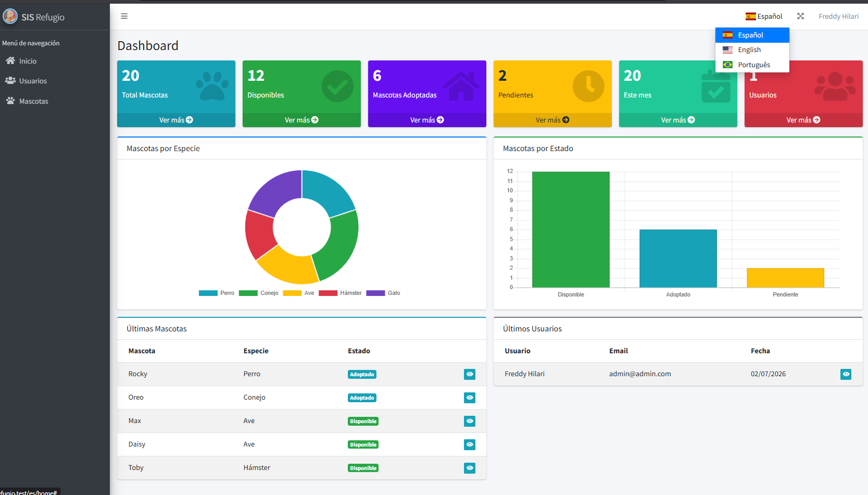This screenshot has width=868, height=495.
Task: Click Ver más on Total Mascotas card
Action: pyautogui.click(x=176, y=120)
